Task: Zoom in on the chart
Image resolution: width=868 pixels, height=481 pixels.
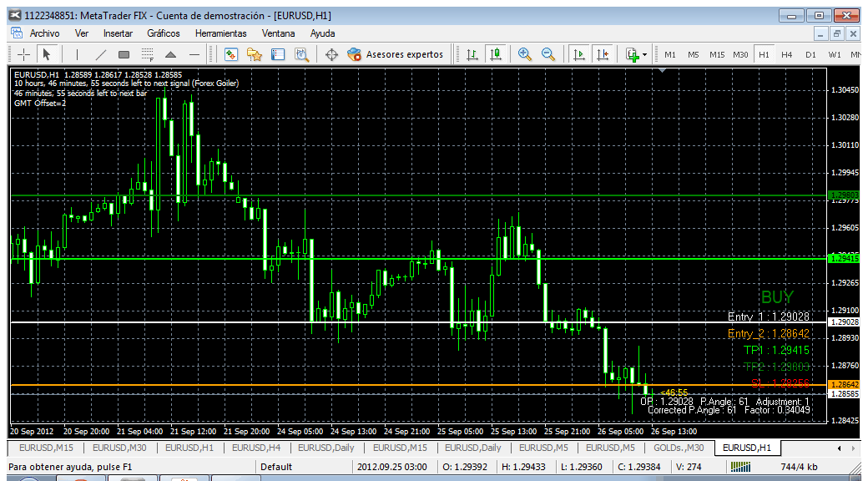Action: [x=525, y=54]
